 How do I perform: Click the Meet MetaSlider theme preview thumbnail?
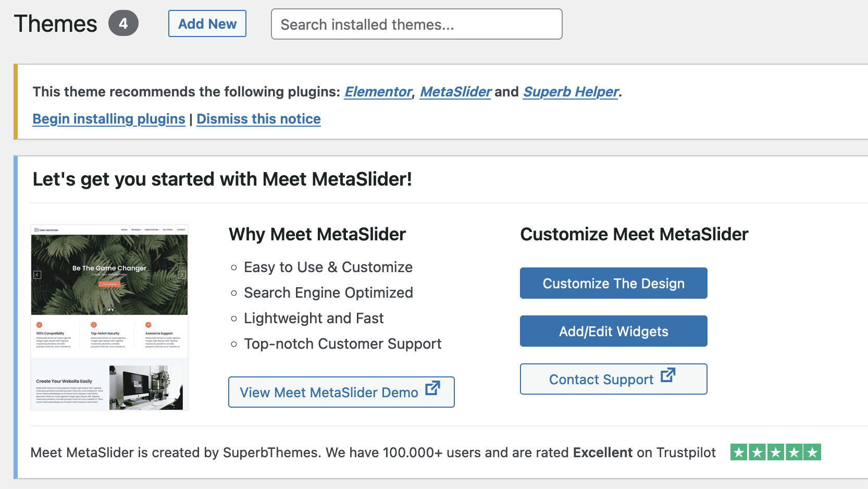[109, 365]
